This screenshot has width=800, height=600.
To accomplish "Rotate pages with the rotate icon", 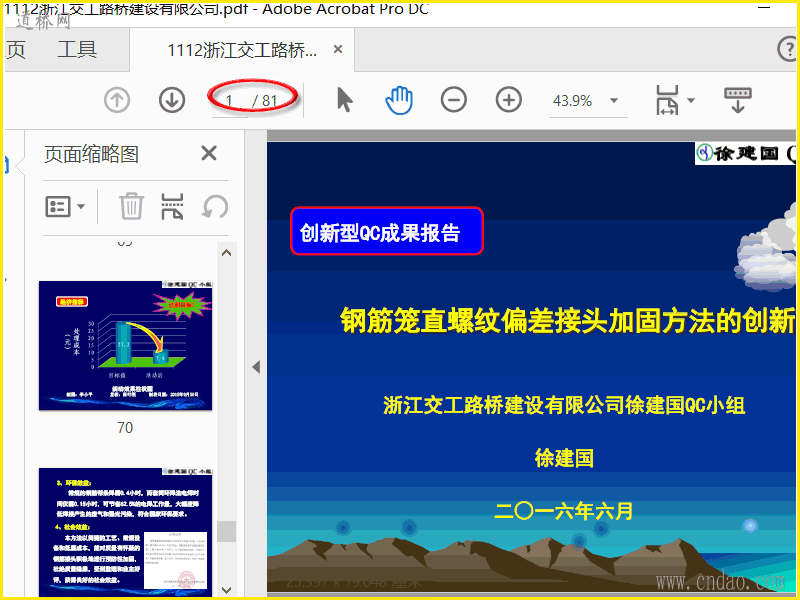I will click(x=215, y=207).
